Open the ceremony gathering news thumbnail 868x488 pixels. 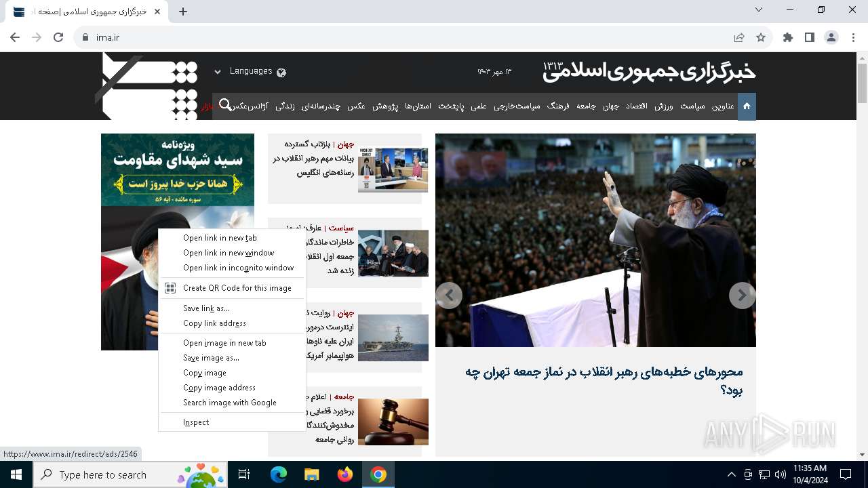(x=393, y=253)
